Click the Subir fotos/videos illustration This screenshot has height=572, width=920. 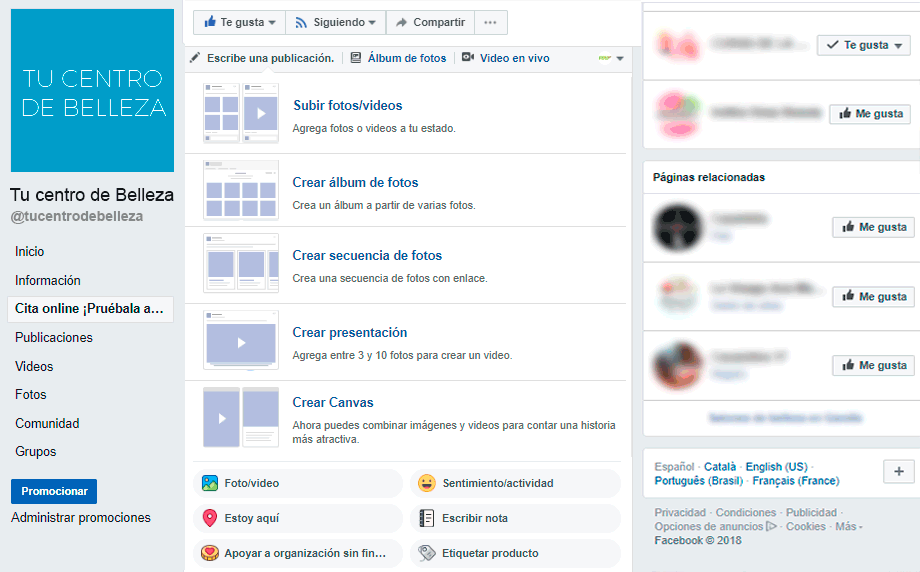pos(241,113)
